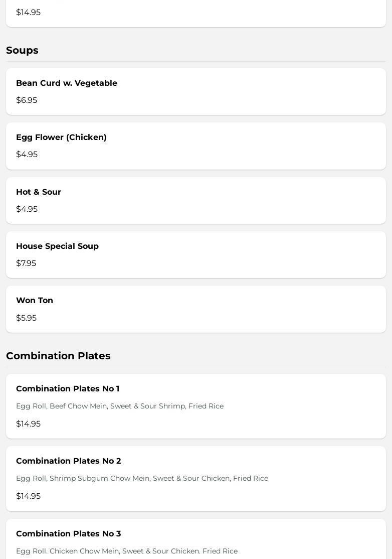
Task: Click the $4.95 price under Hot & Sour
Action: tap(27, 209)
